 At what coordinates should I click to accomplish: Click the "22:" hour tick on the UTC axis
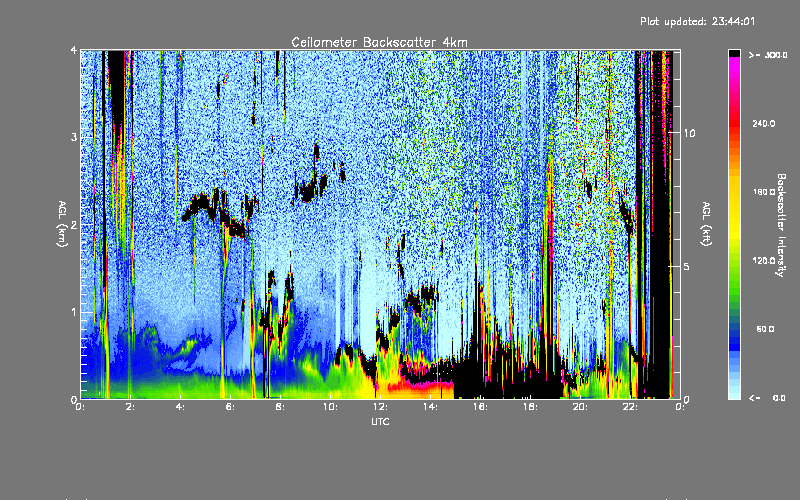pyautogui.click(x=630, y=407)
